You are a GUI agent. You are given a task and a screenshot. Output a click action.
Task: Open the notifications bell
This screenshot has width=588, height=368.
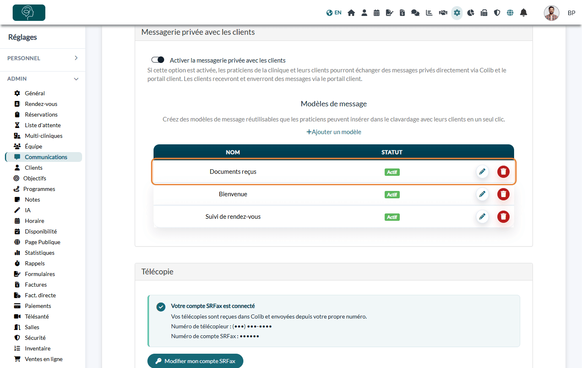click(x=523, y=13)
